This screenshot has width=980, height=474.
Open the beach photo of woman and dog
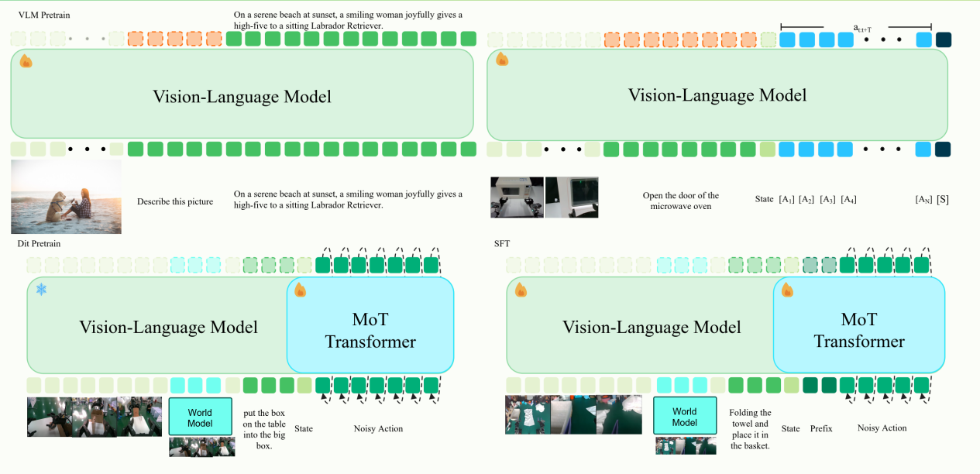(66, 197)
